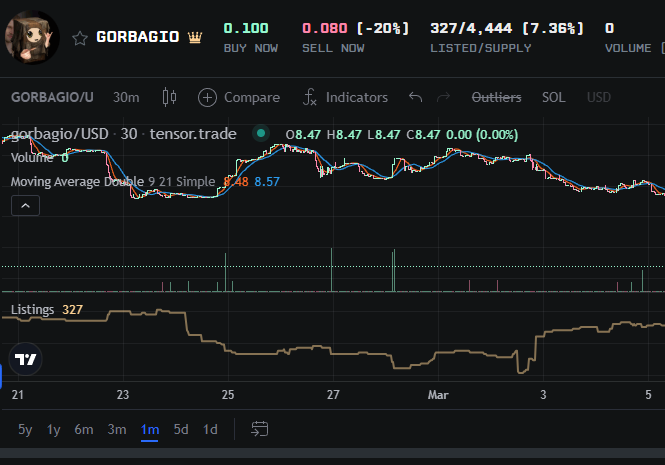Screen dimensions: 665x465
Task: Open the Gorbagio collection avatar
Action: click(32, 37)
